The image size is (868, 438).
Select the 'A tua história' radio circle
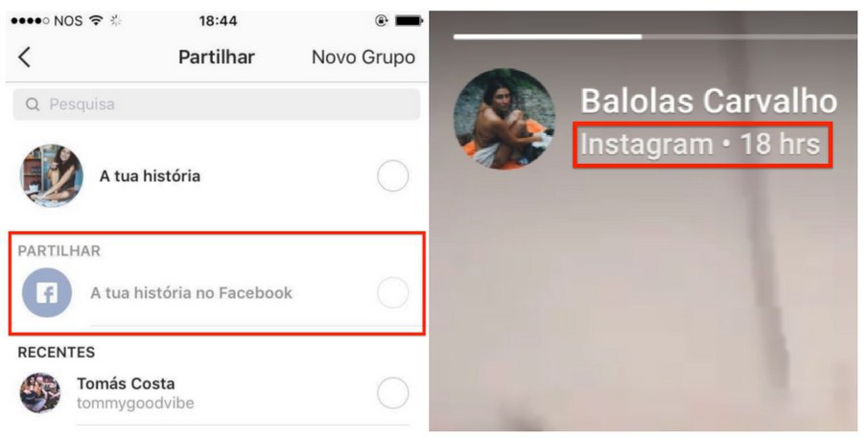tap(393, 175)
